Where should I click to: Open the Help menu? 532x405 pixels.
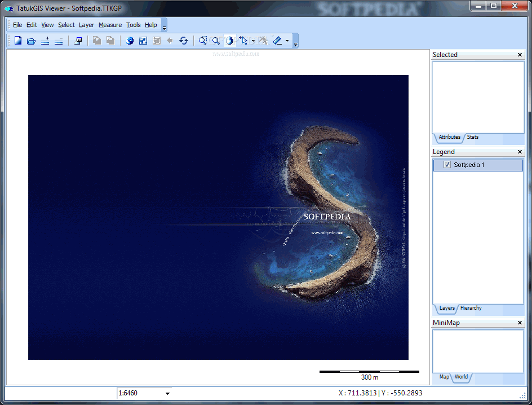point(150,25)
